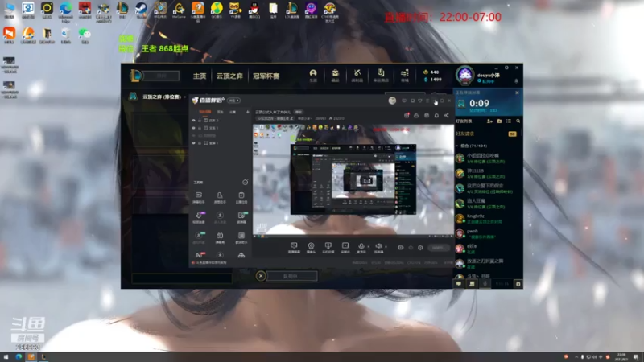Viewport: 644px width, 362px height.
Task: Toggle visibility of 全屏1 layer
Action: click(x=193, y=143)
